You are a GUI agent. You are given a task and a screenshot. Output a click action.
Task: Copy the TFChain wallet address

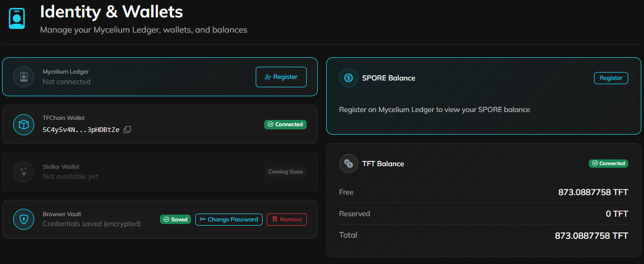[127, 129]
